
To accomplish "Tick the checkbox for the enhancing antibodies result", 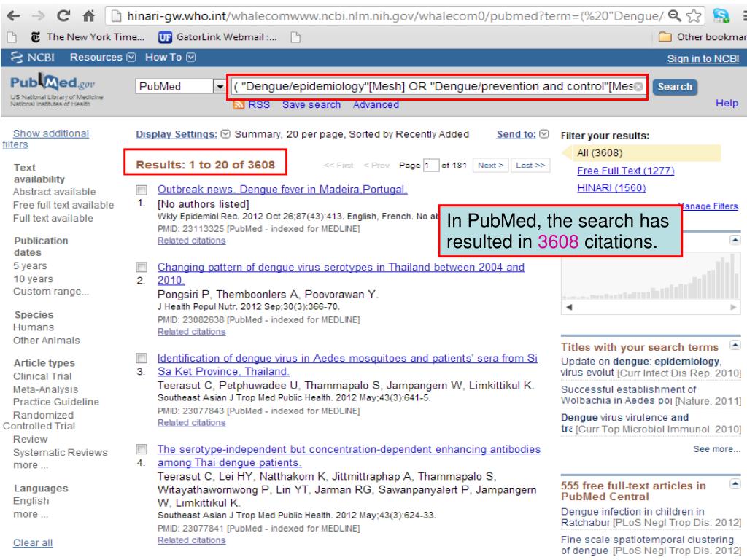I will point(142,448).
